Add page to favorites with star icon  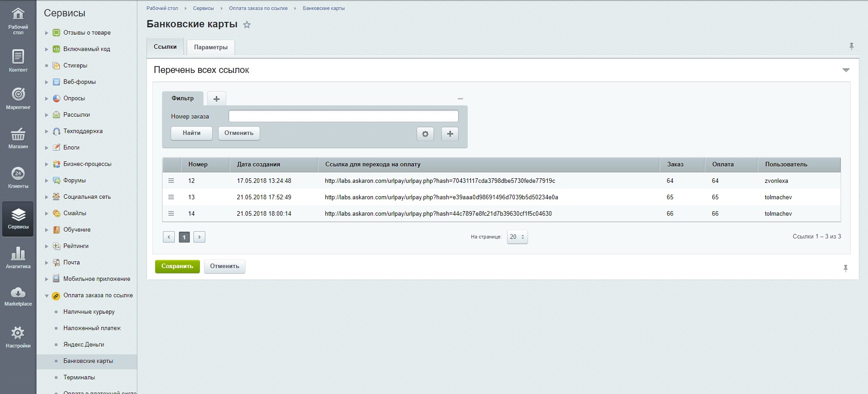(247, 25)
